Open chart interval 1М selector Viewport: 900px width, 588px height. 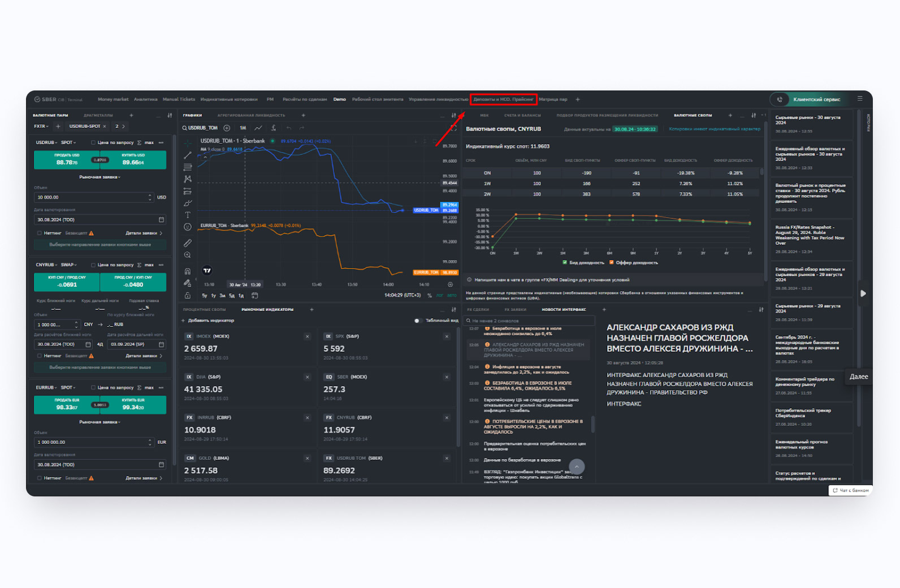click(x=243, y=128)
